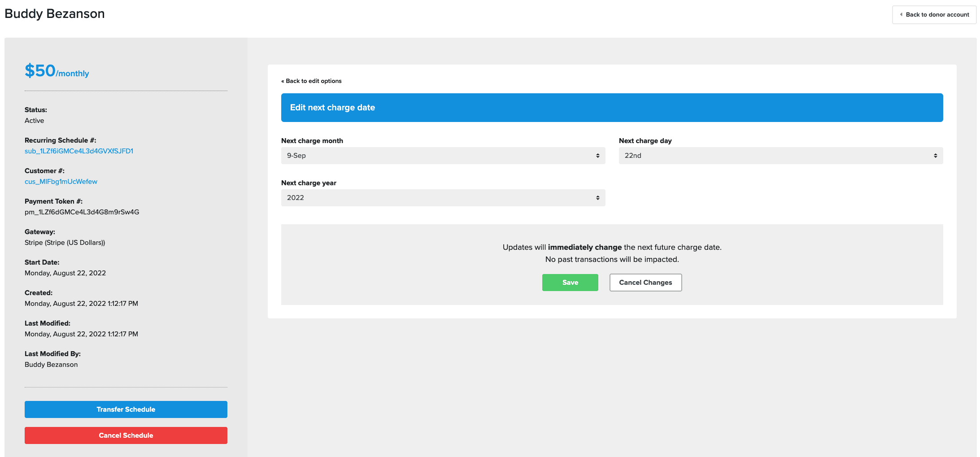
Task: Go back to donor account
Action: [x=937, y=15]
